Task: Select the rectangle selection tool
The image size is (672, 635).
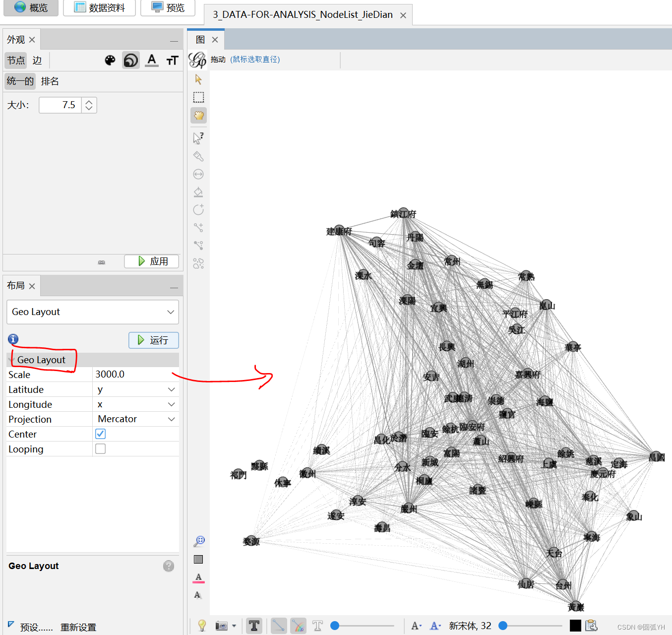Action: click(198, 97)
